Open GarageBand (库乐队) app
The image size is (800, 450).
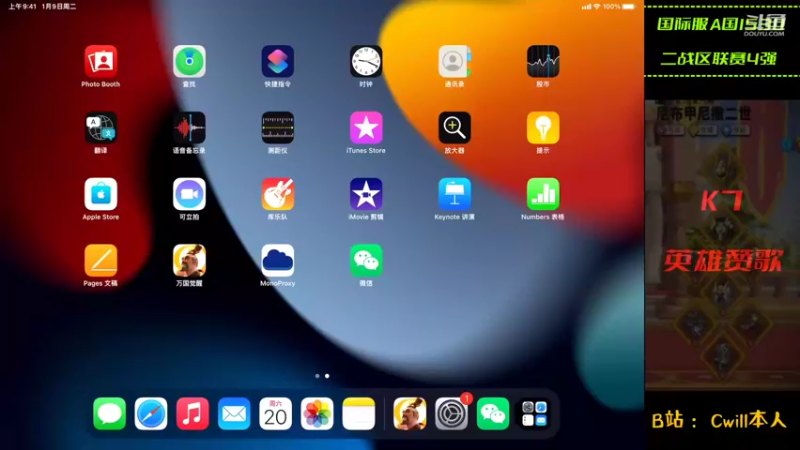278,194
